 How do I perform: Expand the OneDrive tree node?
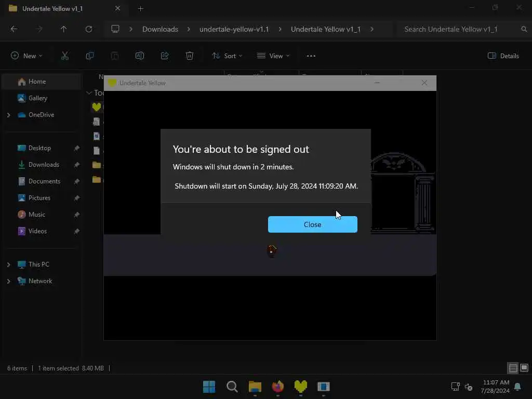(x=9, y=115)
